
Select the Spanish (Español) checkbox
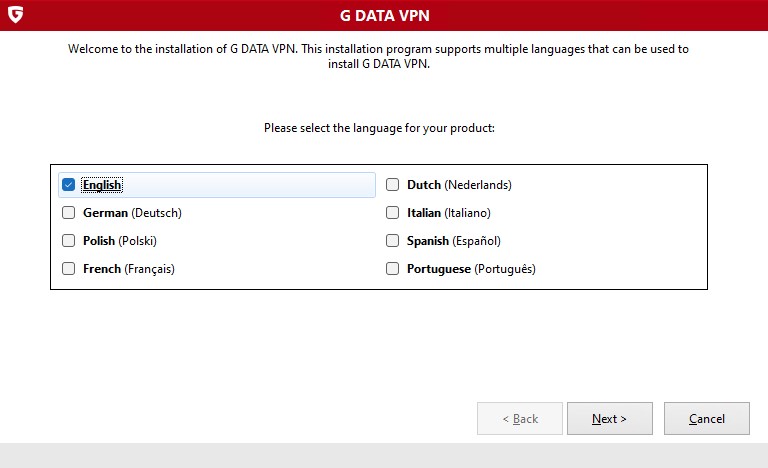(x=392, y=241)
